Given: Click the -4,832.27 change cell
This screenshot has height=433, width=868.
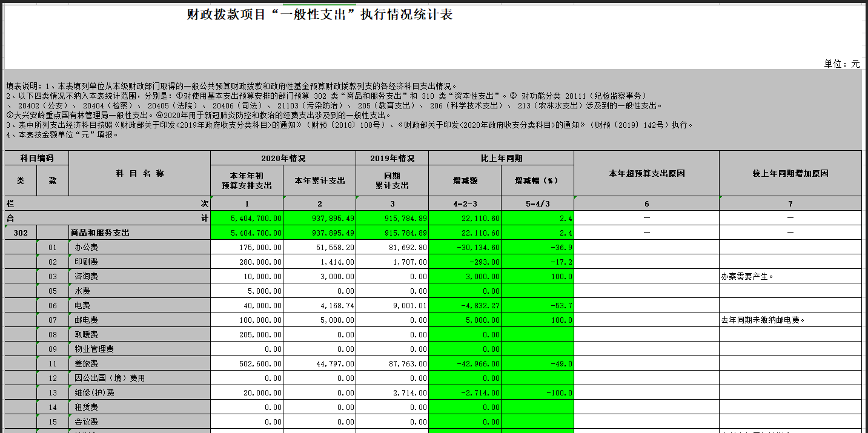Looking at the screenshot, I should 465,305.
